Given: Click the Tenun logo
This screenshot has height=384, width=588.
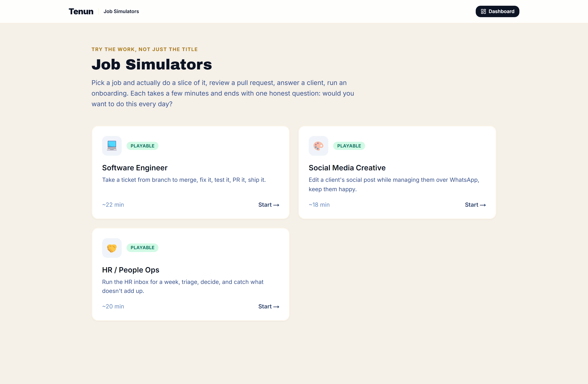Looking at the screenshot, I should [81, 11].
